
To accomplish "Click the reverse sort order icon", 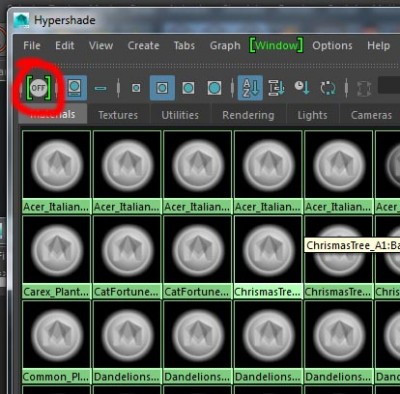I will point(328,88).
